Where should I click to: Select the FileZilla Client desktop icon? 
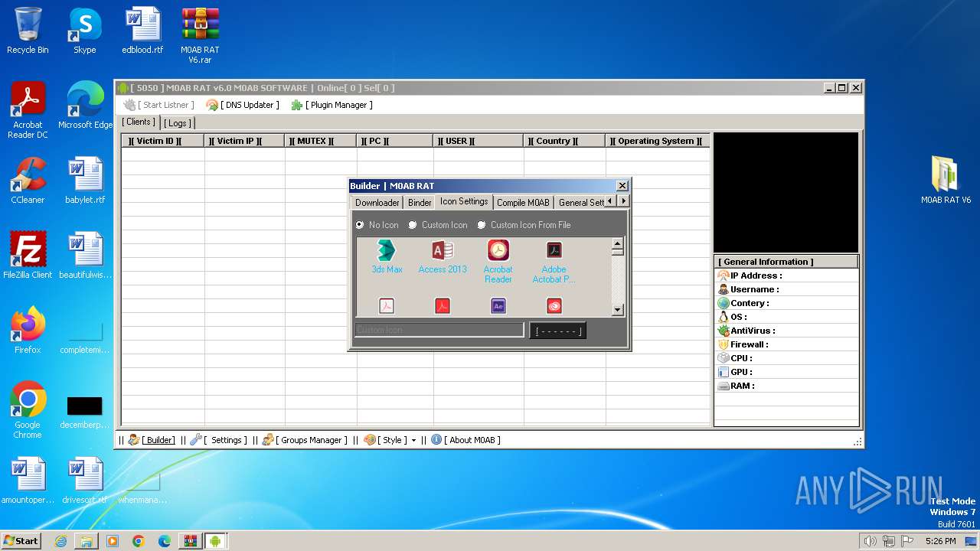click(28, 256)
